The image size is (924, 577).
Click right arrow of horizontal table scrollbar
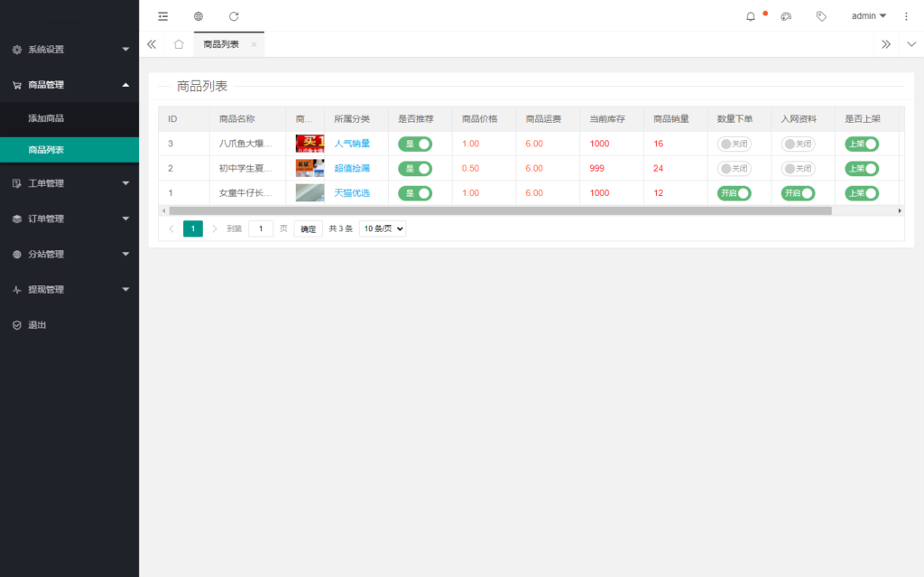coord(900,210)
